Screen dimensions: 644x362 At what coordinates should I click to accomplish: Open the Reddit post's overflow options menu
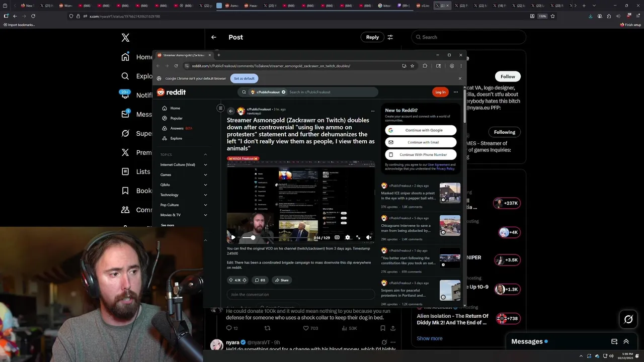(373, 111)
